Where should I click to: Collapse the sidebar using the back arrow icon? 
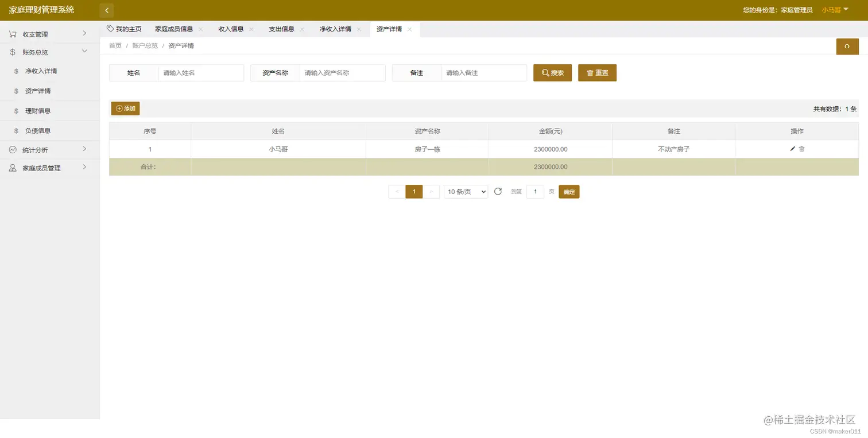tap(106, 10)
